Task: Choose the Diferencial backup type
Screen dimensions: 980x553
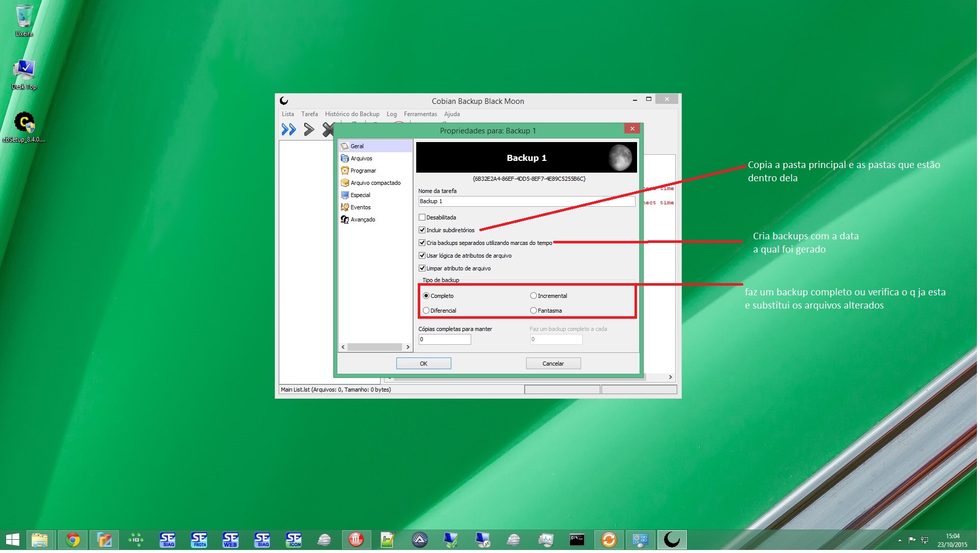Action: click(427, 311)
